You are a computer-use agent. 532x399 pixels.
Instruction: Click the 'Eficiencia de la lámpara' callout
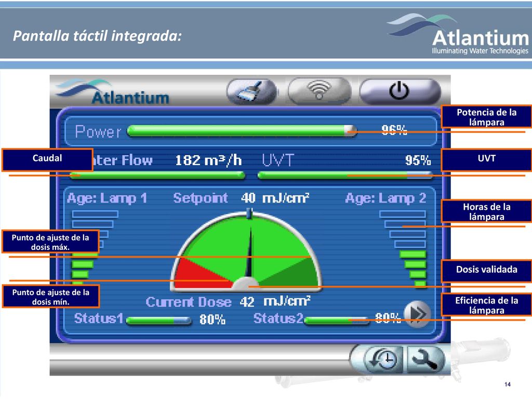tap(486, 305)
